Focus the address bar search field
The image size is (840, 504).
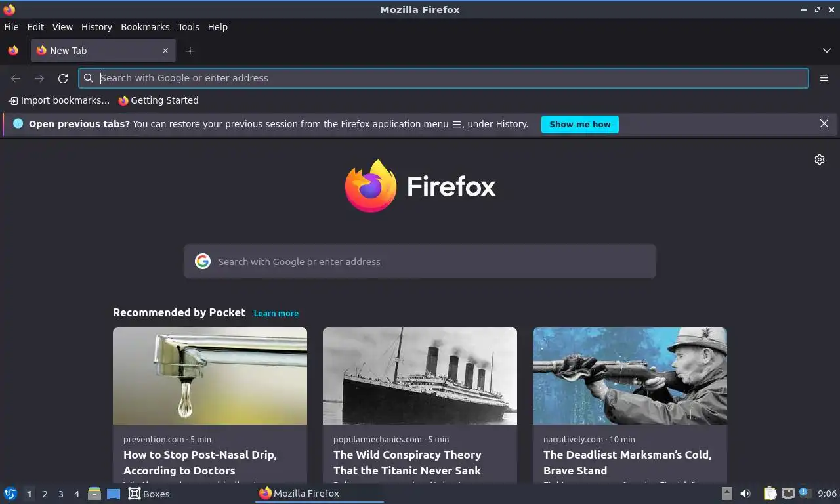click(x=444, y=78)
